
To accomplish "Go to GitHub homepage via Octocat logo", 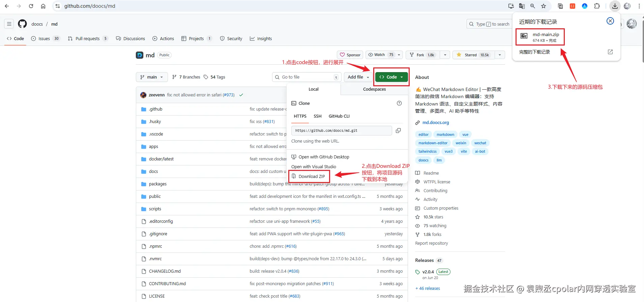I will tap(22, 24).
